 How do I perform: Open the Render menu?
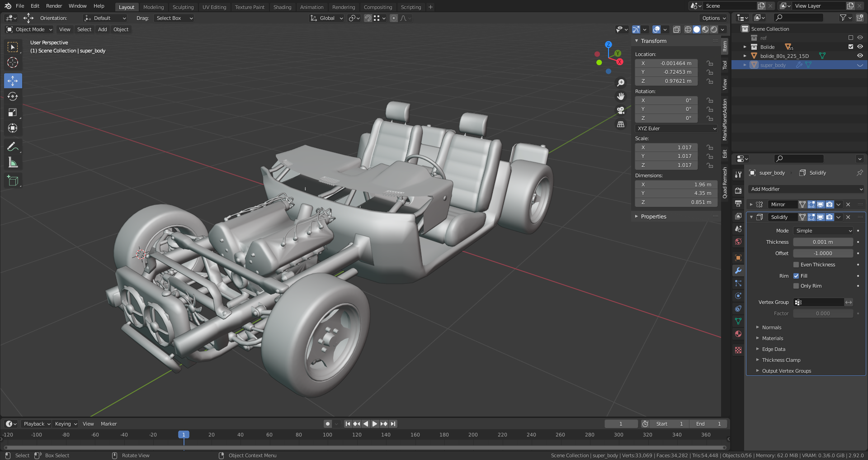point(54,6)
